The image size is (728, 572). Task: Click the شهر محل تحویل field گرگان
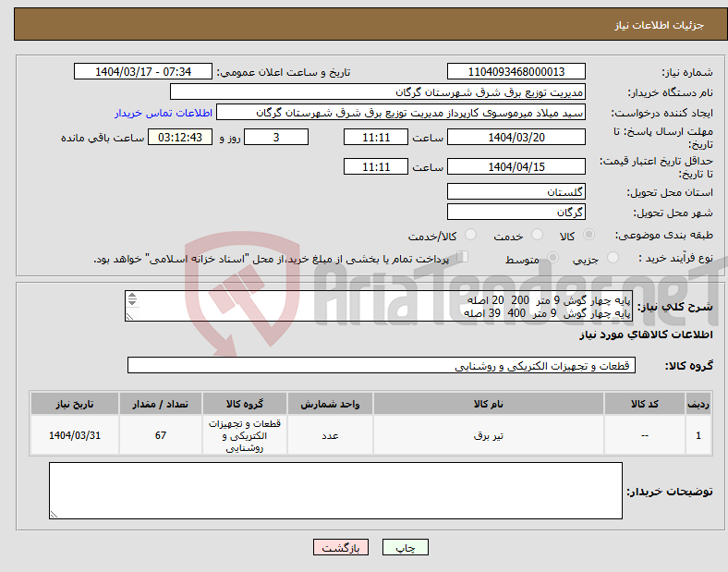tap(516, 213)
